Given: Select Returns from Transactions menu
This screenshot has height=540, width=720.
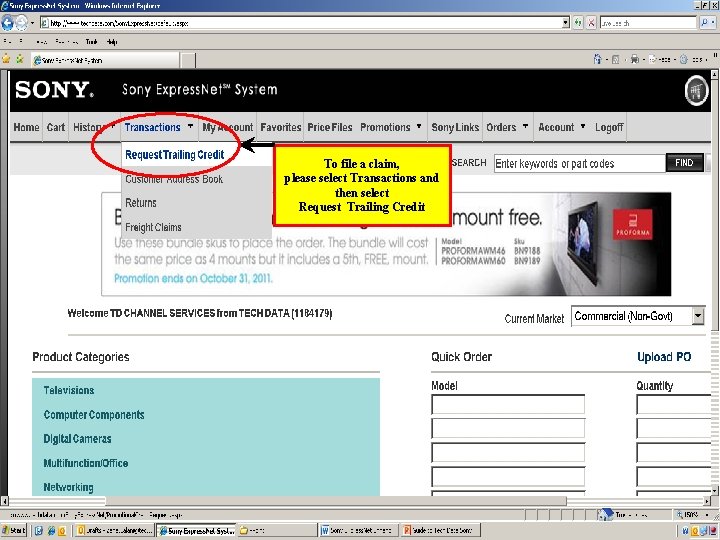Looking at the screenshot, I should (x=141, y=203).
